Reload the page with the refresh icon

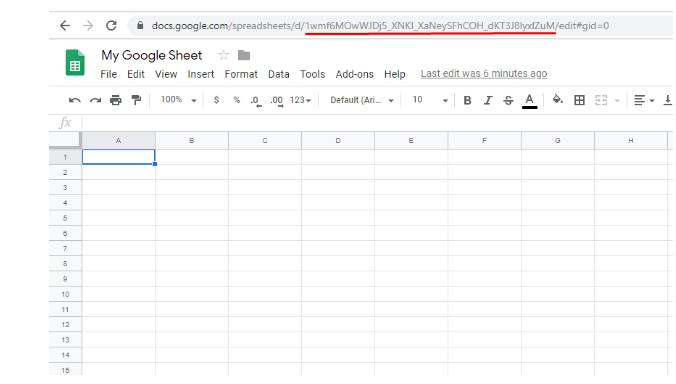coord(111,26)
